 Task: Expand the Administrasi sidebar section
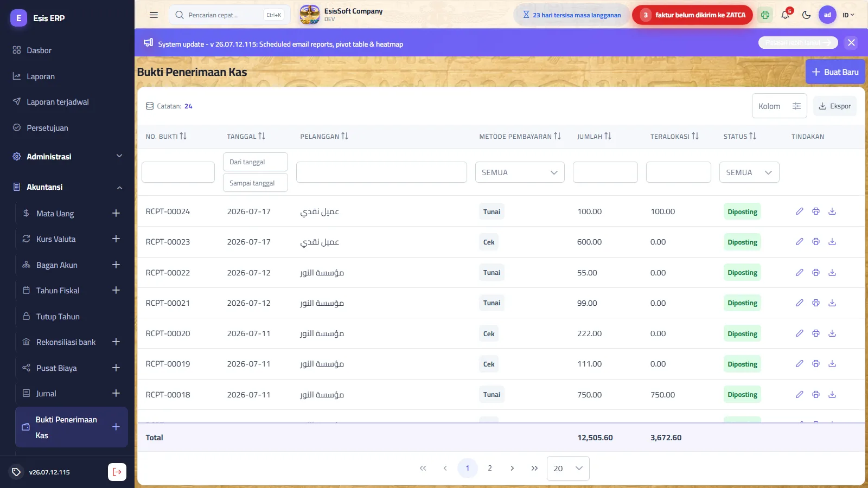click(x=67, y=156)
